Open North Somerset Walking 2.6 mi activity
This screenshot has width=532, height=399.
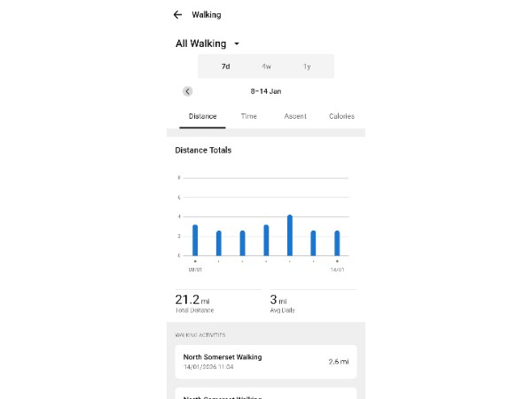coord(266,362)
